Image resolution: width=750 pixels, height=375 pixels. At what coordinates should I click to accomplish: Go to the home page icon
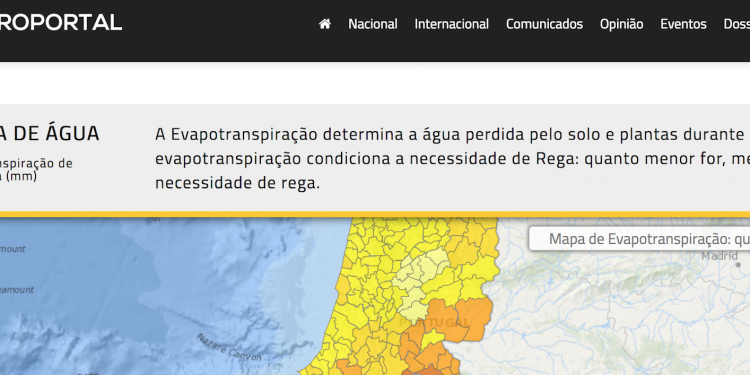coord(325,24)
